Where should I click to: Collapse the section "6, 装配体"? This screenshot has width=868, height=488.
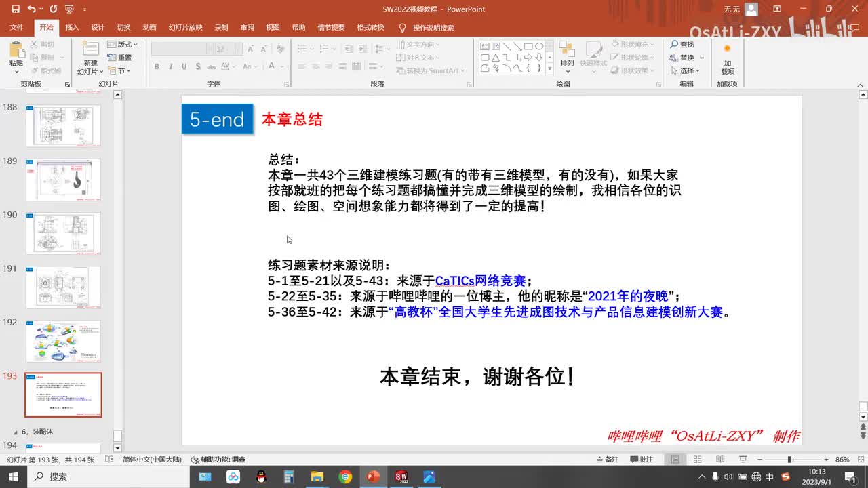point(16,432)
